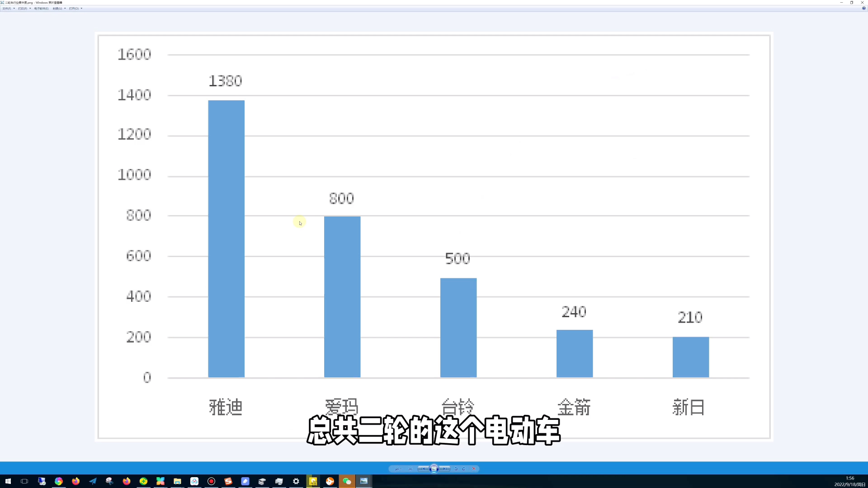This screenshot has height=488, width=868.
Task: Open the 刻录(U) menu
Action: [x=59, y=9]
